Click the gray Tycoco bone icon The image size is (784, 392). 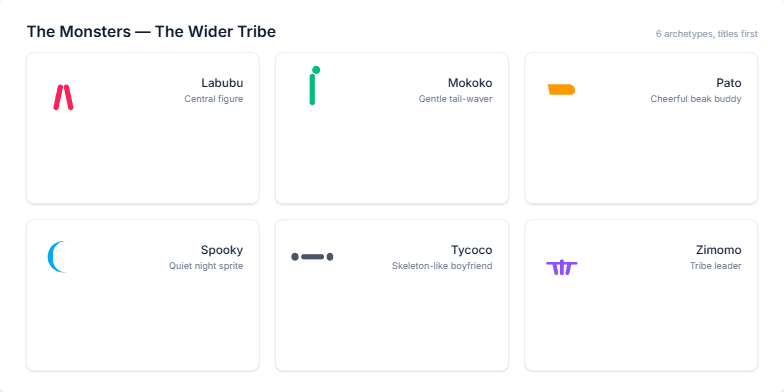tap(312, 257)
